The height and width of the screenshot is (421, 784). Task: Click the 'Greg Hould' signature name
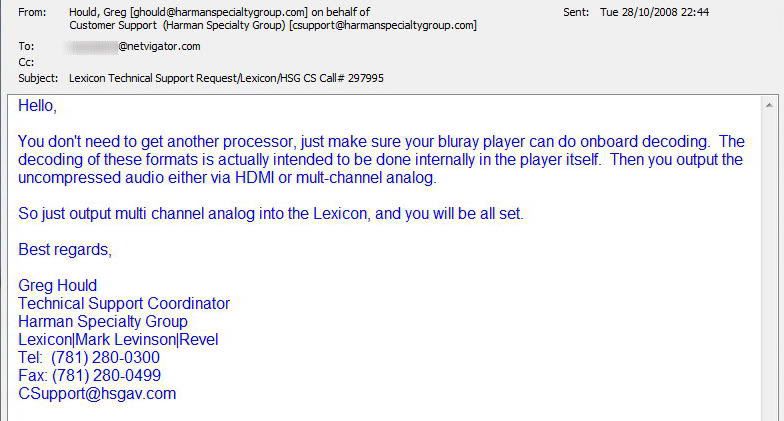point(58,286)
